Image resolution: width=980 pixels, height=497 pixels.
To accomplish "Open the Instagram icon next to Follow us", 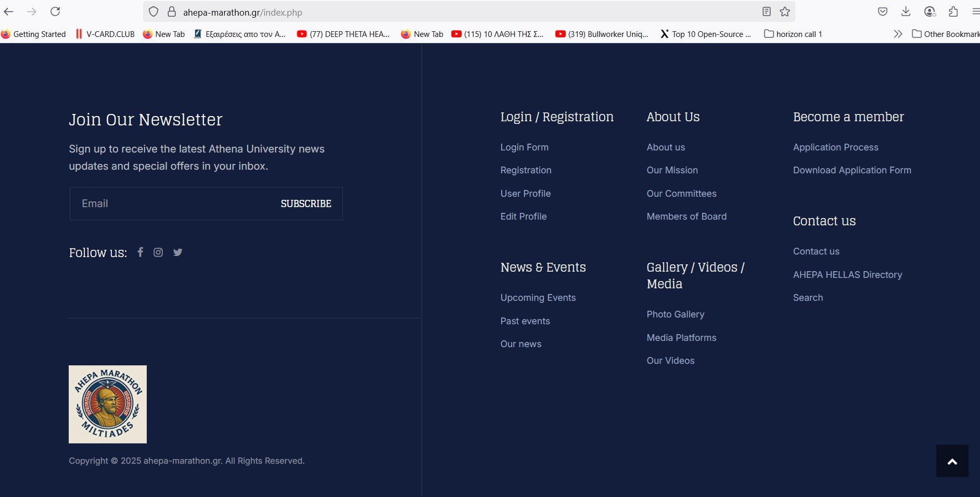I will click(x=158, y=252).
